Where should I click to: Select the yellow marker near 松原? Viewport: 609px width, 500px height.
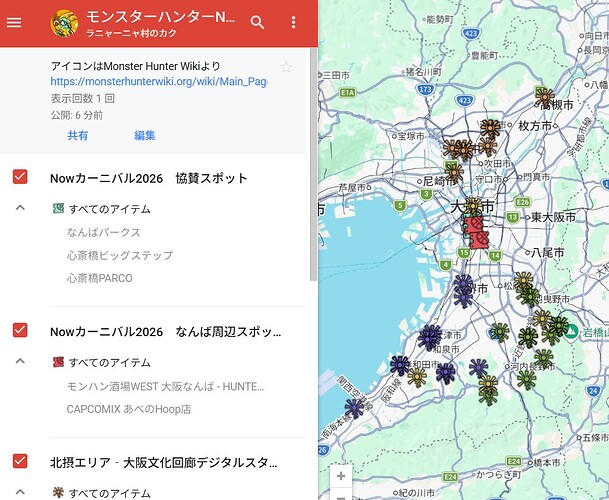pyautogui.click(x=524, y=280)
